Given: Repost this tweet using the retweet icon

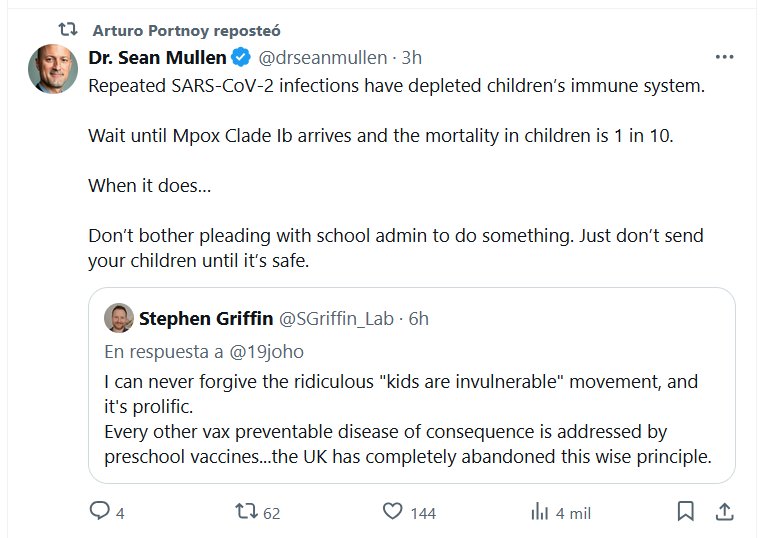Looking at the screenshot, I should [245, 511].
